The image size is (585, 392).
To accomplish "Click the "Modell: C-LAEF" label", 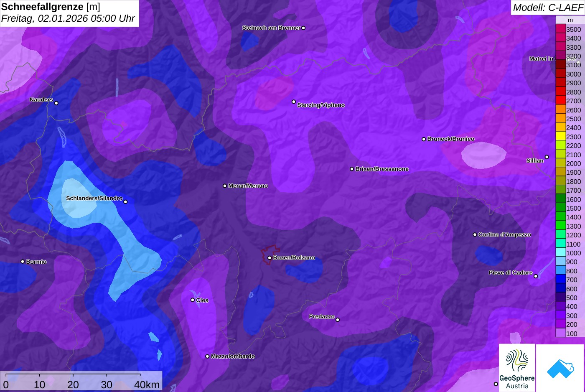I will click(x=548, y=8).
